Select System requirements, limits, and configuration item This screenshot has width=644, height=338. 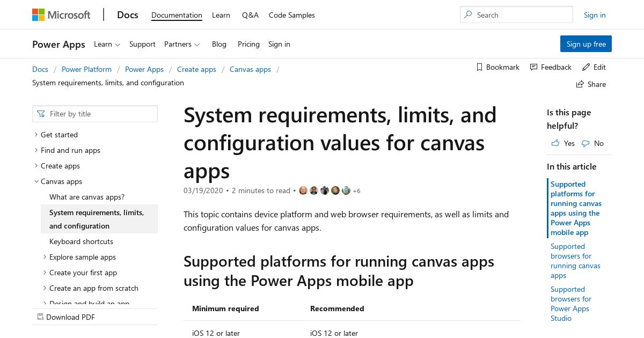tap(99, 219)
